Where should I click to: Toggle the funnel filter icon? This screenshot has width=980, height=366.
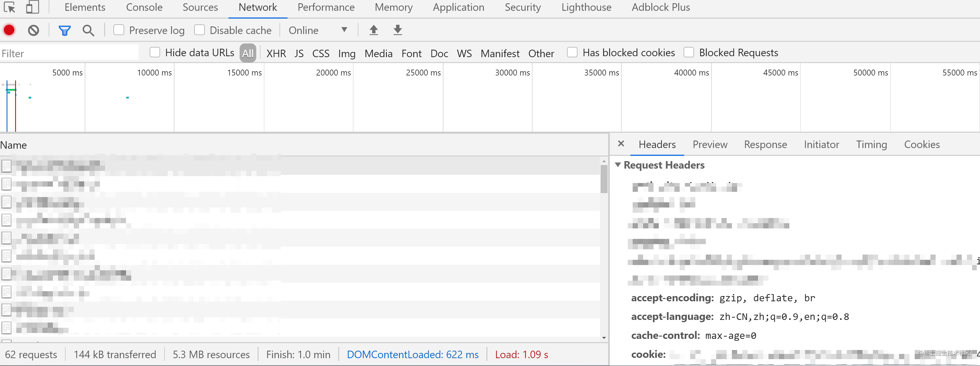[x=64, y=30]
